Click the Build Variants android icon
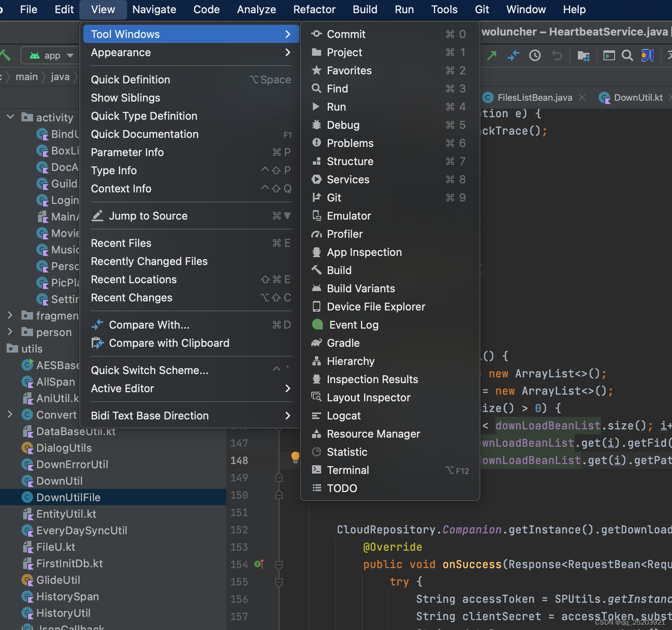The image size is (672, 630). pos(317,289)
